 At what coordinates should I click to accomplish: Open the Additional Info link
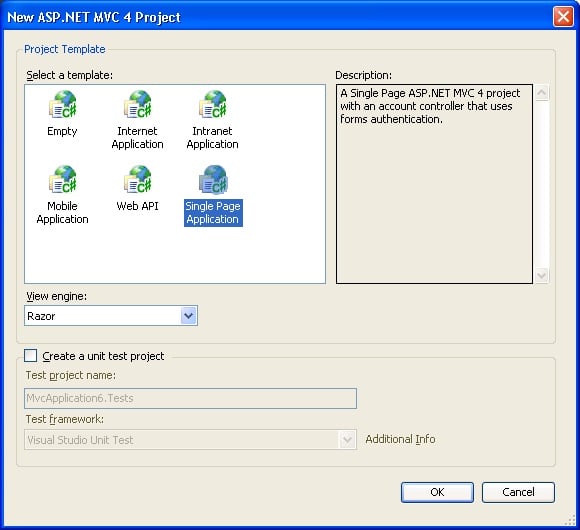pyautogui.click(x=400, y=439)
